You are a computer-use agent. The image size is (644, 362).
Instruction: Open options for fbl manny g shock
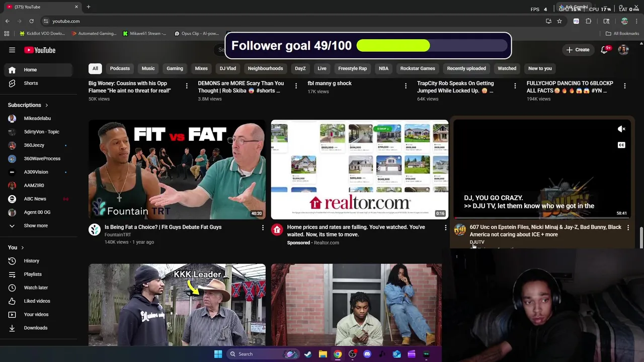[406, 86]
